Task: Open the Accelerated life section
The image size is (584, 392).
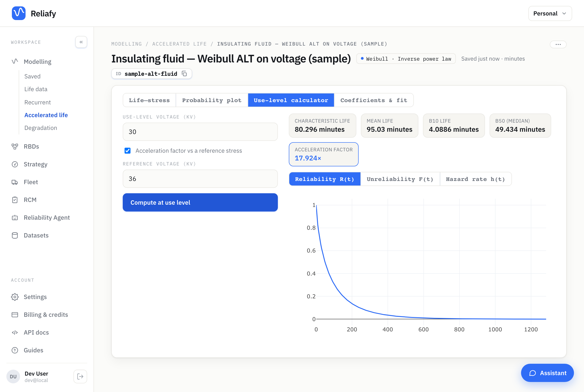Action: point(46,115)
